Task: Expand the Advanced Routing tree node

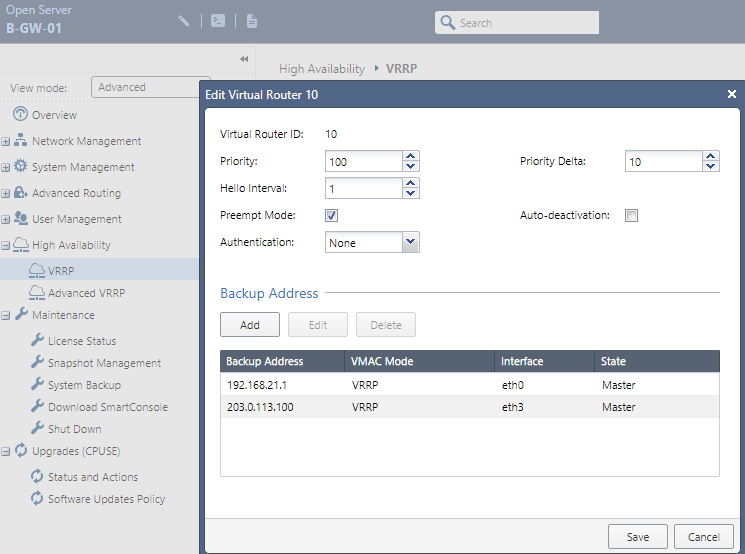Action: tap(6, 193)
